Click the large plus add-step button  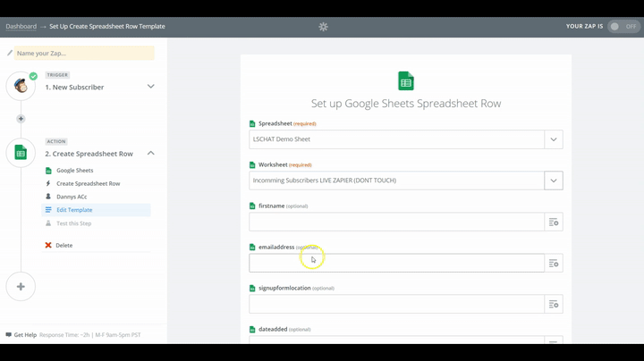pyautogui.click(x=21, y=287)
